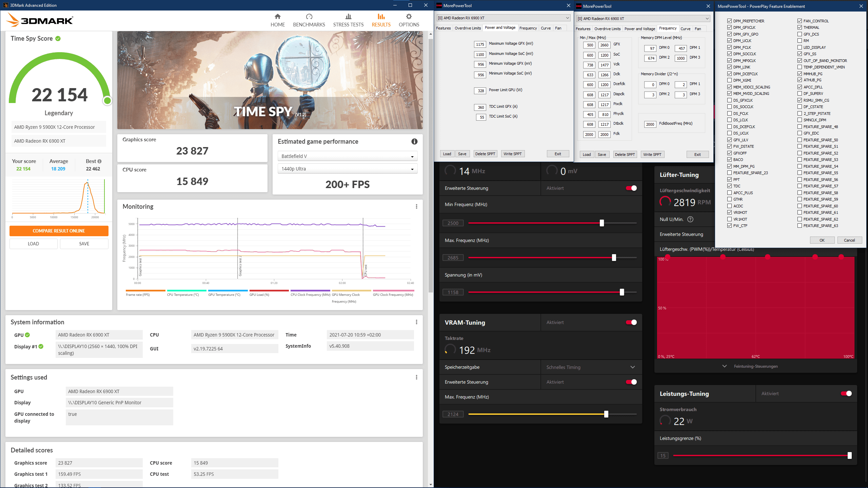Click help icon next to Null U/Min.
868x488 pixels.
(x=690, y=219)
